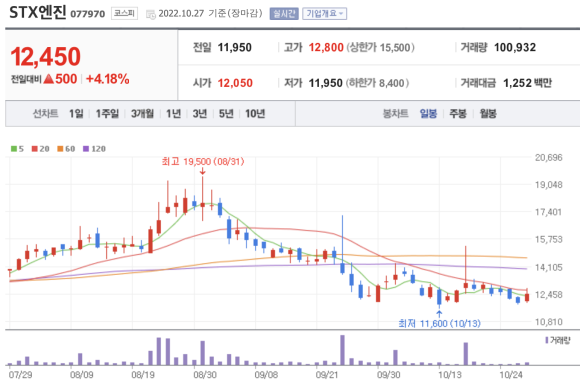Click the 10/24 date axis label
The image size is (580, 392).
click(x=511, y=375)
